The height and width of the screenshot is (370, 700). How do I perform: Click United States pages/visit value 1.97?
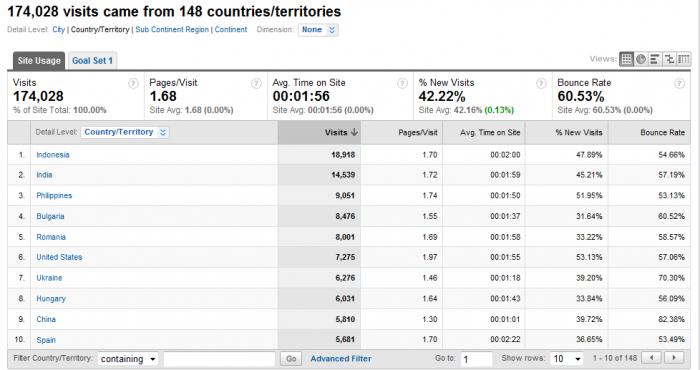[429, 257]
